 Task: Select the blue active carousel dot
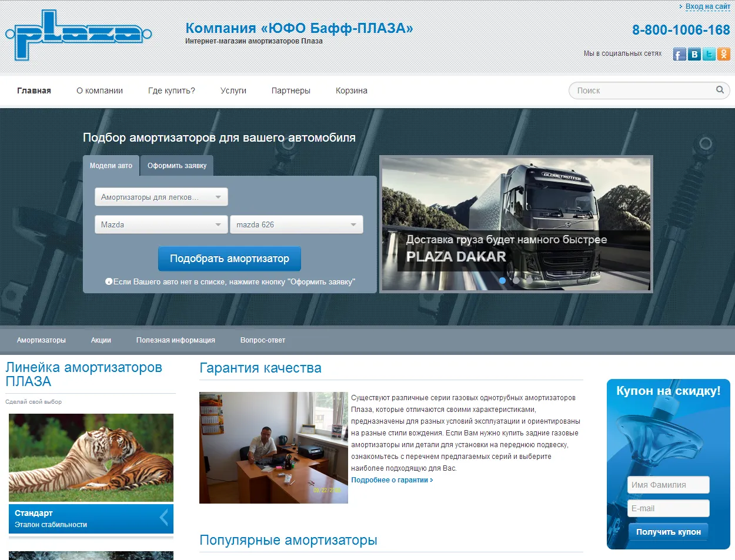502,281
